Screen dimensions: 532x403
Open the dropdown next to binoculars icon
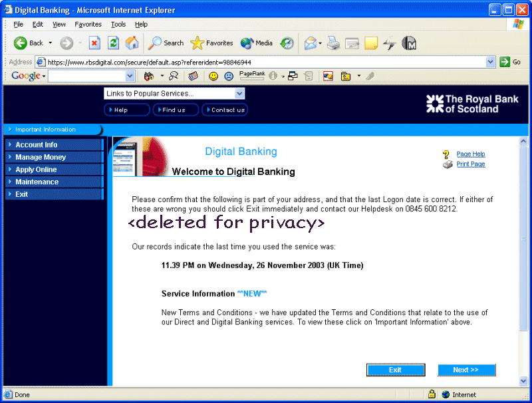(x=162, y=76)
